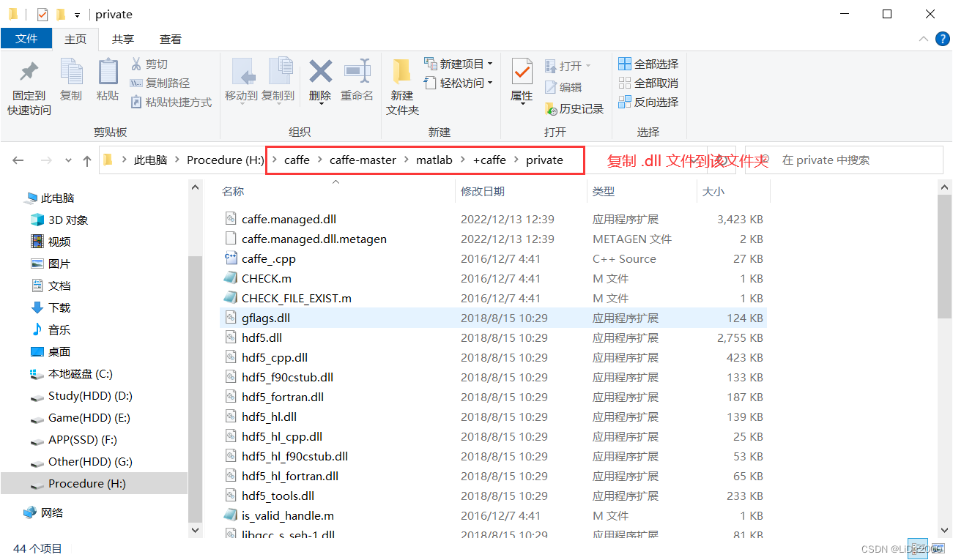
Task: Select the gflags.dll file
Action: [494, 318]
